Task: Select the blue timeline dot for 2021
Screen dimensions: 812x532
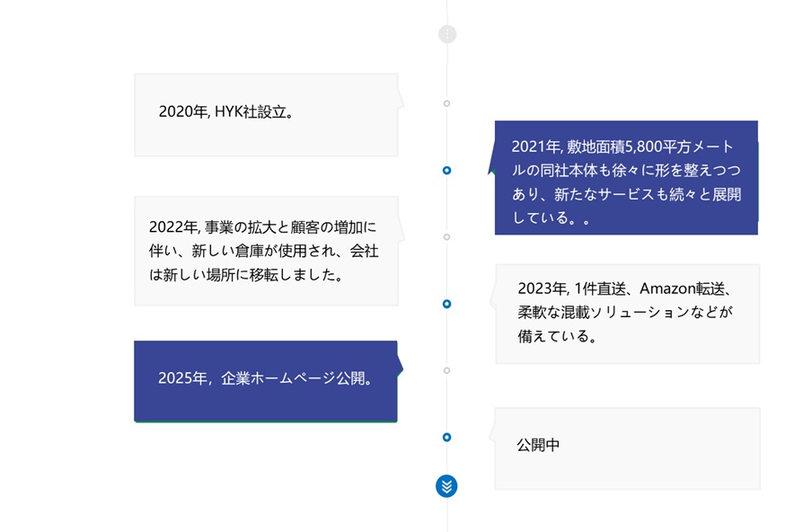Action: [446, 171]
